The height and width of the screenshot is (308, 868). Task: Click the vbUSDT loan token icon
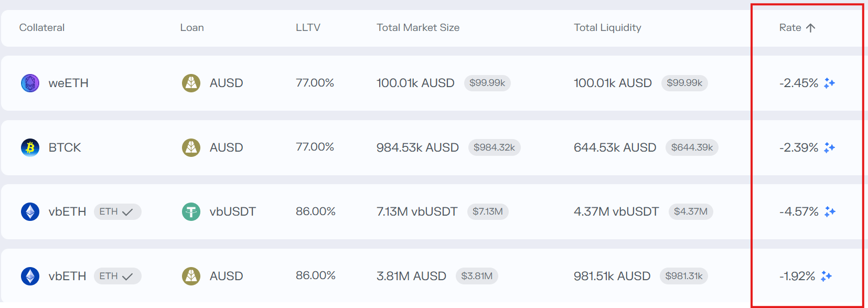191,212
